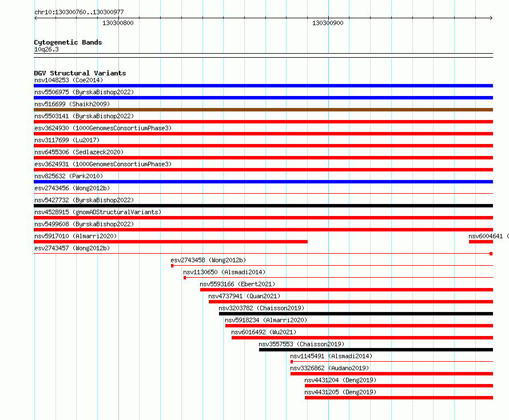Open nsv825632 (Park2010) variant label
Image resolution: width=509 pixels, height=420 pixels.
click(69, 176)
